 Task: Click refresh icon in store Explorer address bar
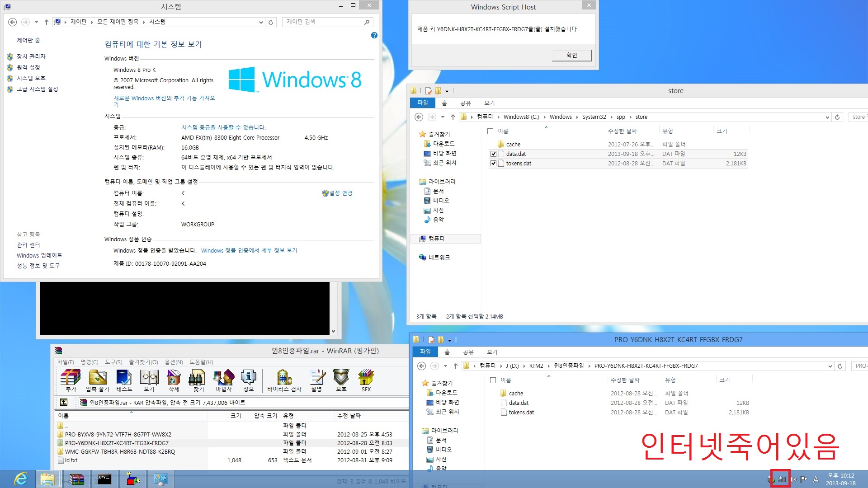[837, 117]
